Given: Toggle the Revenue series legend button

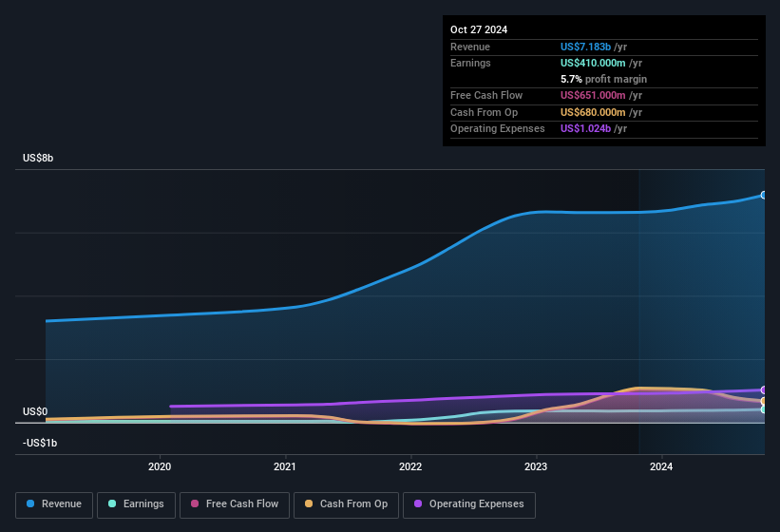Looking at the screenshot, I should tap(54, 504).
